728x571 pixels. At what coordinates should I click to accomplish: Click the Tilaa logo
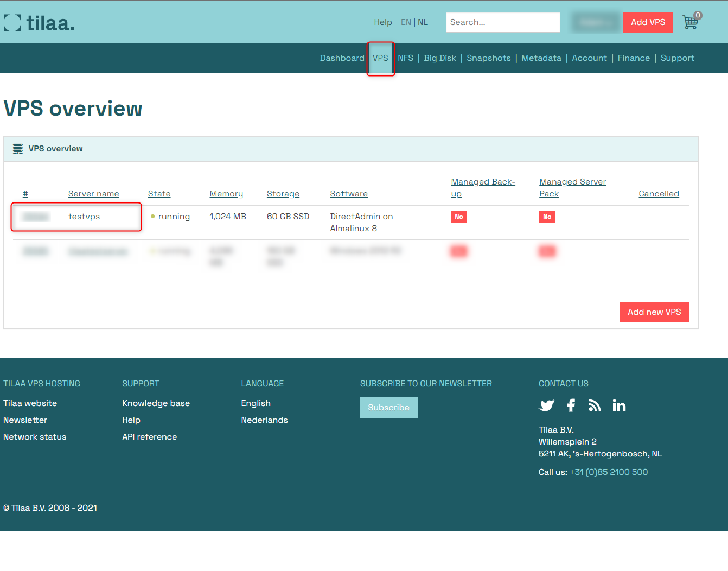click(x=39, y=23)
